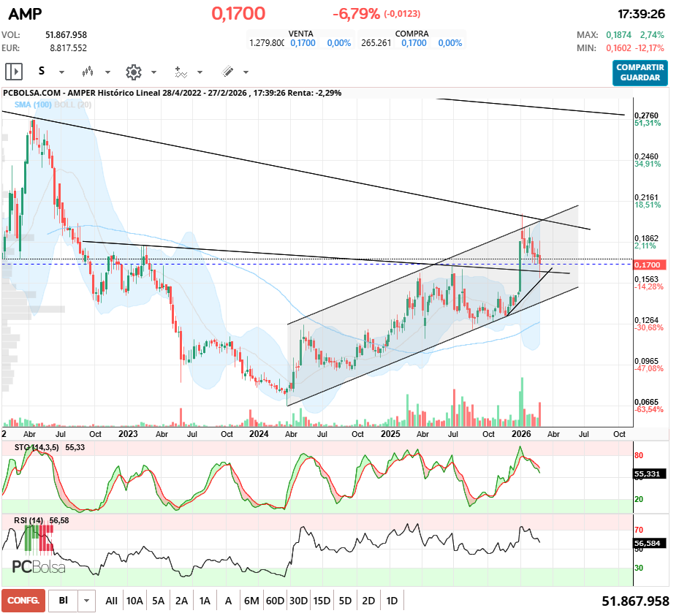The image size is (679, 616).
Task: Click the VENTA price 0,1700
Action: 303,43
